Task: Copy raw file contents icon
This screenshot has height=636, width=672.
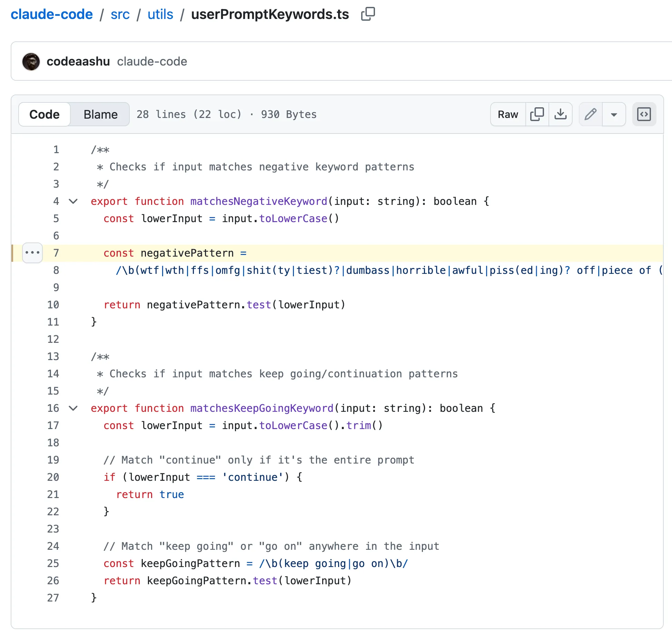Action: [x=537, y=114]
